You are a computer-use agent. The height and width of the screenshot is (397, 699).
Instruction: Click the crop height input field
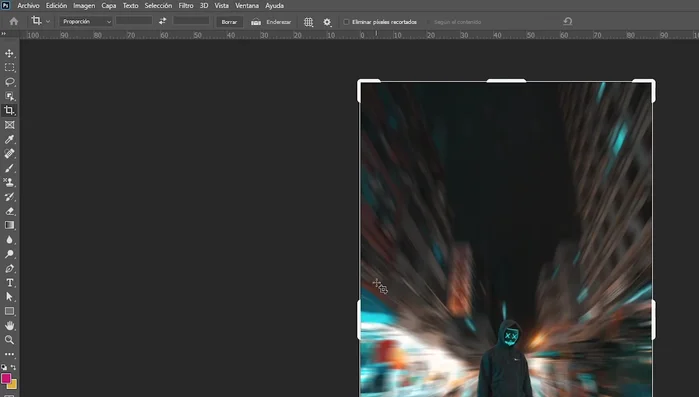(191, 21)
